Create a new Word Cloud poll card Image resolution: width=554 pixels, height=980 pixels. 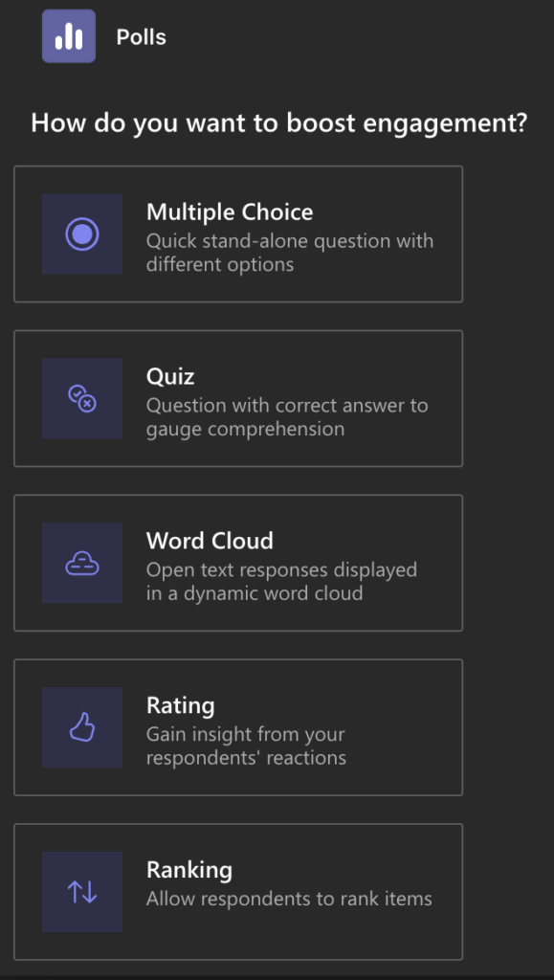238,563
